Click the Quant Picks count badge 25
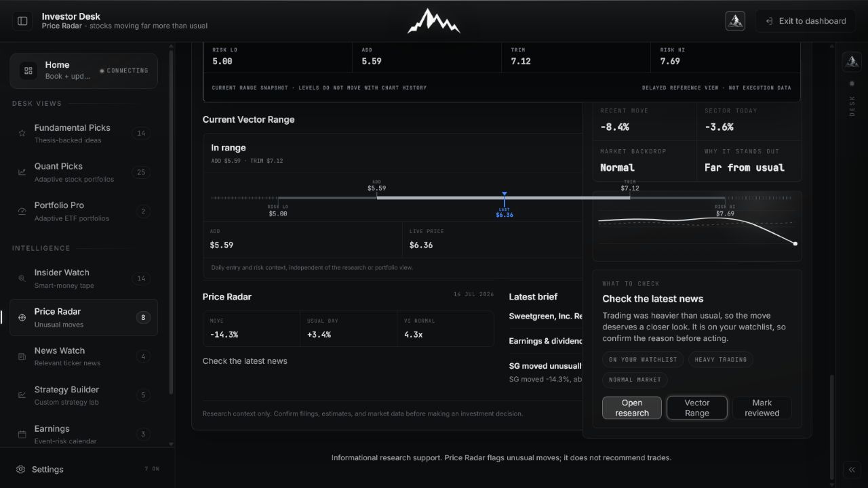 coord(141,172)
